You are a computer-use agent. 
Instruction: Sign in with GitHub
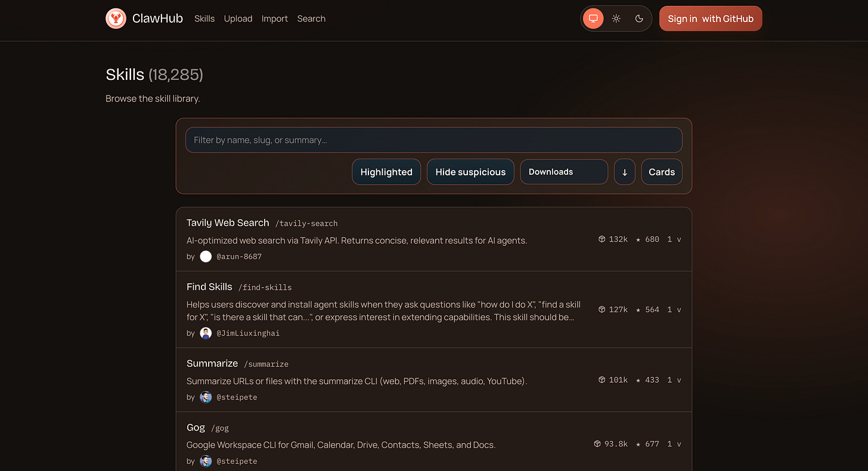[x=711, y=18]
